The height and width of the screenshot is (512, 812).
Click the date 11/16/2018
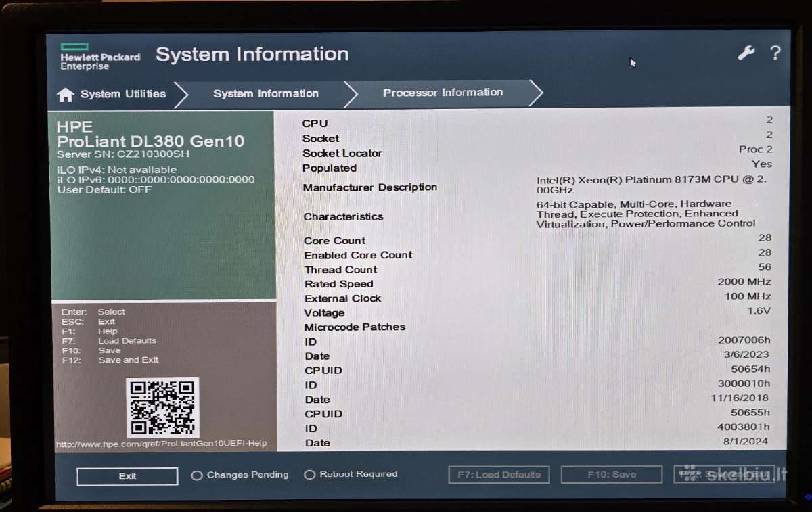tap(740, 398)
